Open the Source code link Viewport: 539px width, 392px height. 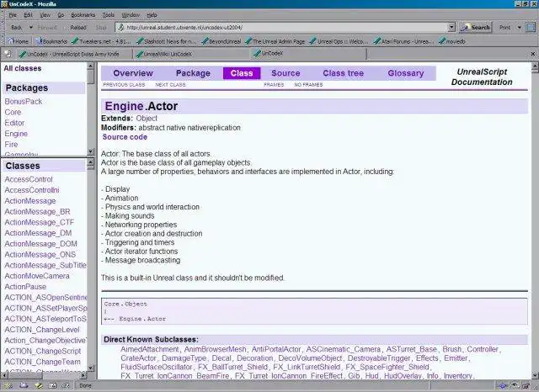tap(125, 137)
